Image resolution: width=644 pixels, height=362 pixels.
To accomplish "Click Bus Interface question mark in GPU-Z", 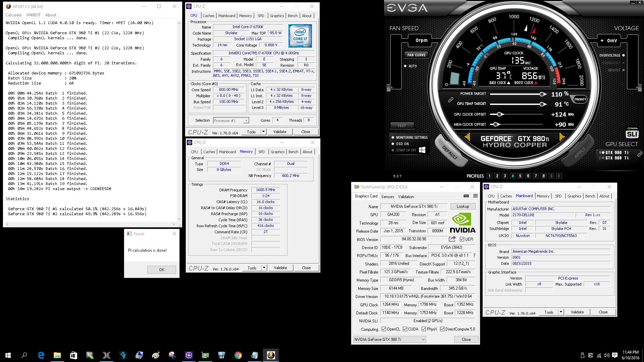I will 474,255.
